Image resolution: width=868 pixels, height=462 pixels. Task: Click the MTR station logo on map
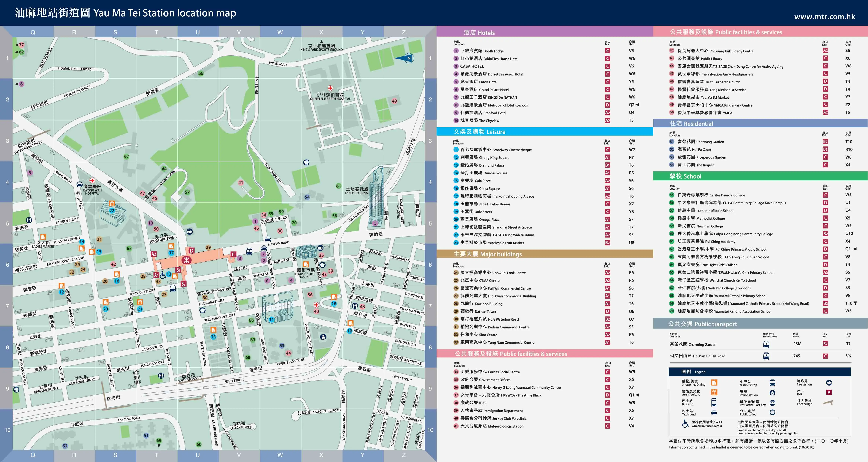(x=186, y=260)
